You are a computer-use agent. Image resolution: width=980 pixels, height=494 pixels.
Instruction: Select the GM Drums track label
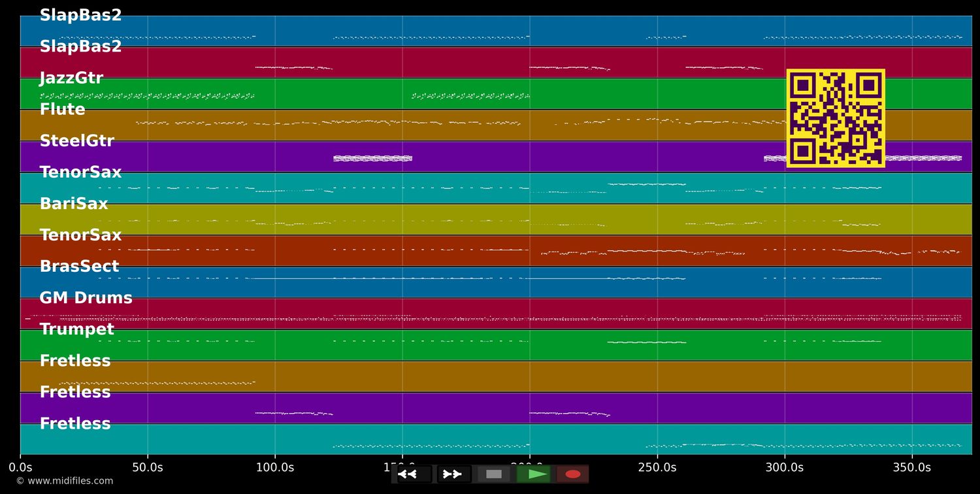pos(86,298)
